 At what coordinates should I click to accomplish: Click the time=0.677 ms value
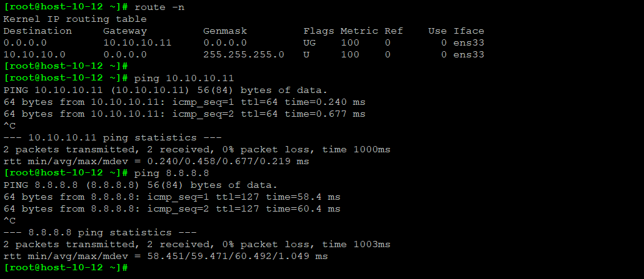325,114
